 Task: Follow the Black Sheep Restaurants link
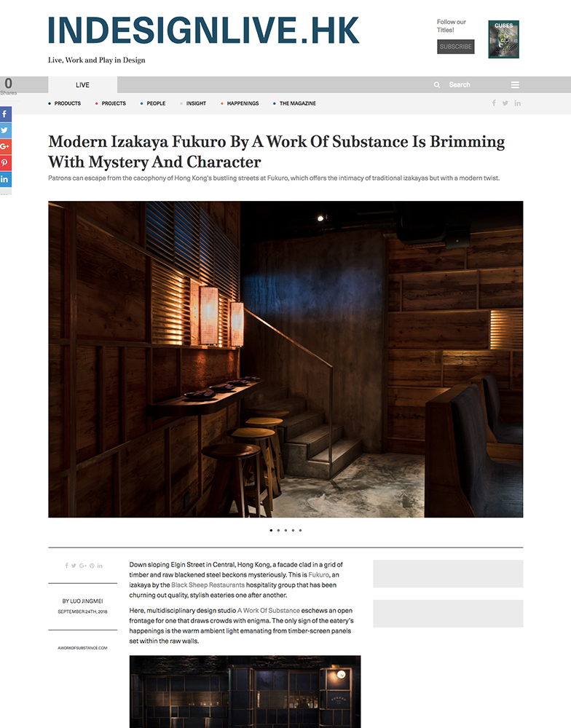(x=208, y=585)
